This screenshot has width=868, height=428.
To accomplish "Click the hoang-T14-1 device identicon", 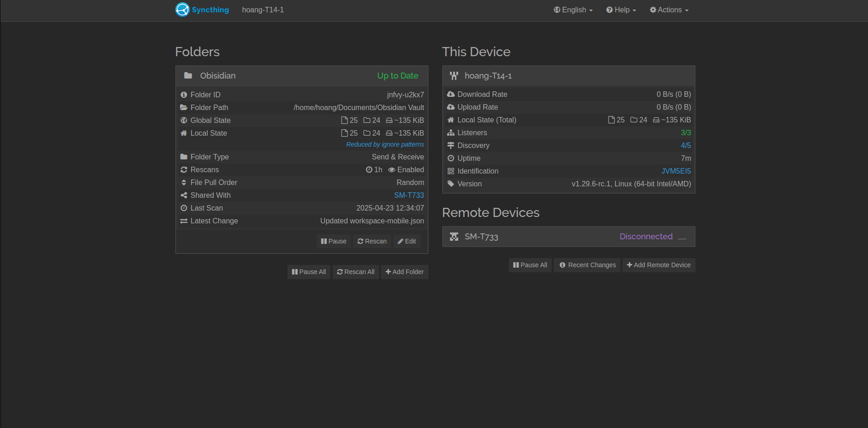I will point(454,76).
